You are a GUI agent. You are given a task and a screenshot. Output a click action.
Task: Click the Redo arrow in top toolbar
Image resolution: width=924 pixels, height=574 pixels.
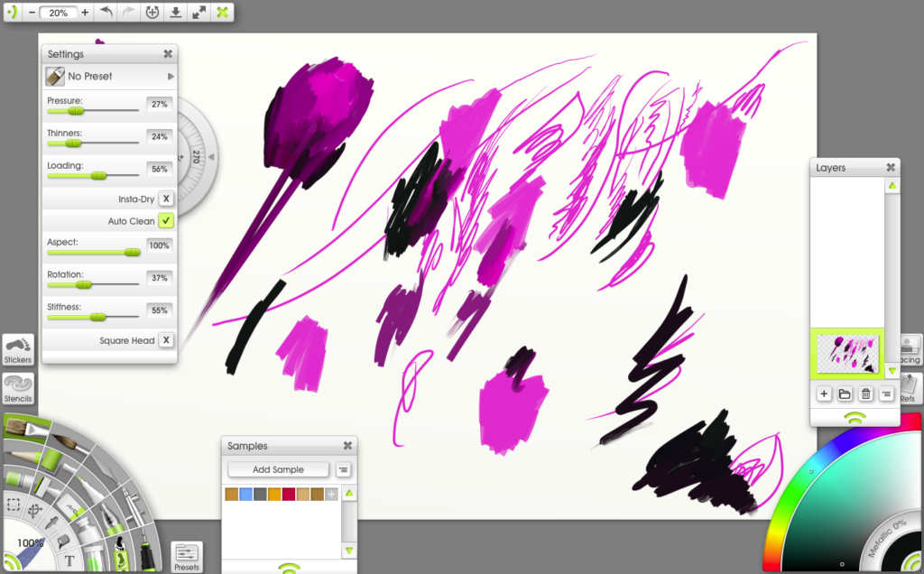point(128,12)
